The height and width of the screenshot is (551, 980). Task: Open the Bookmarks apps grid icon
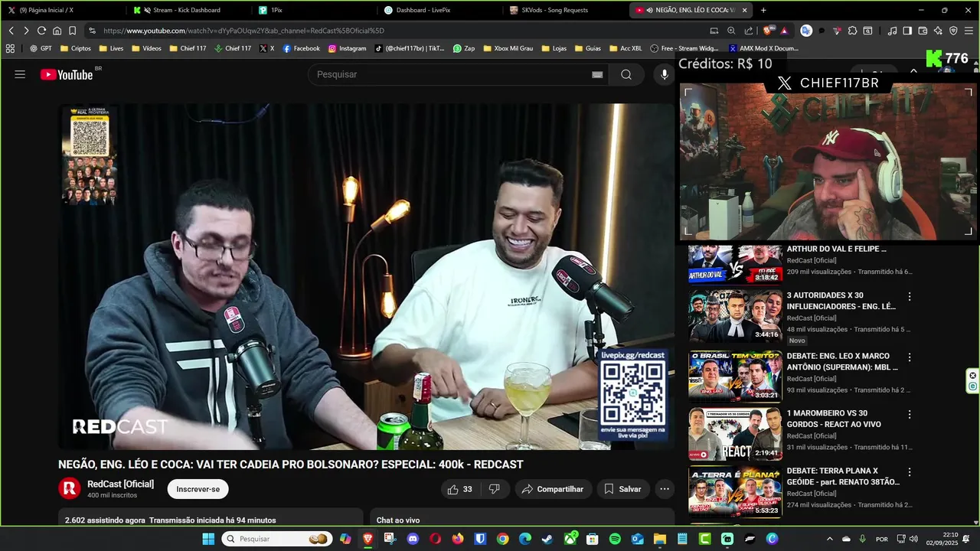[x=10, y=48]
